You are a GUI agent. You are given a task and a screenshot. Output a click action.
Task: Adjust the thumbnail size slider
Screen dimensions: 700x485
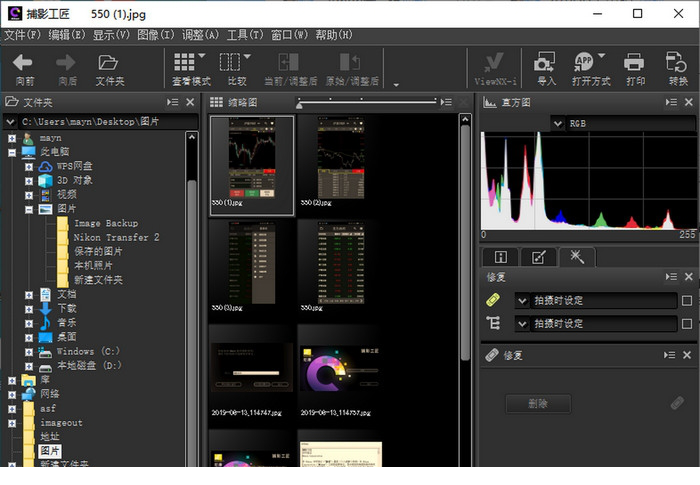[x=299, y=103]
